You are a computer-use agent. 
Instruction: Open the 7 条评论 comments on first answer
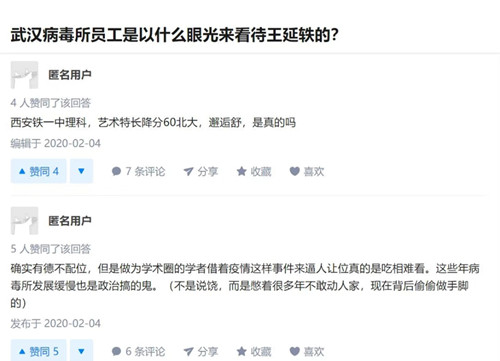(138, 171)
